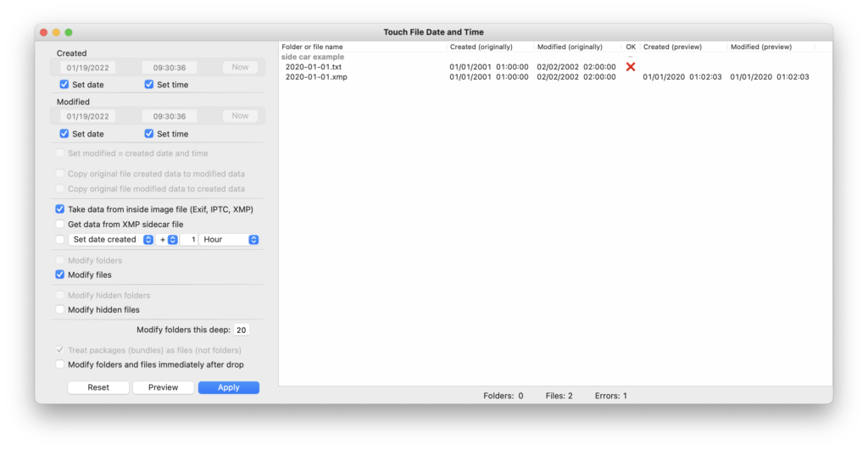This screenshot has width=868, height=450.
Task: Expand the Hour unit dropdown
Action: [x=229, y=240]
